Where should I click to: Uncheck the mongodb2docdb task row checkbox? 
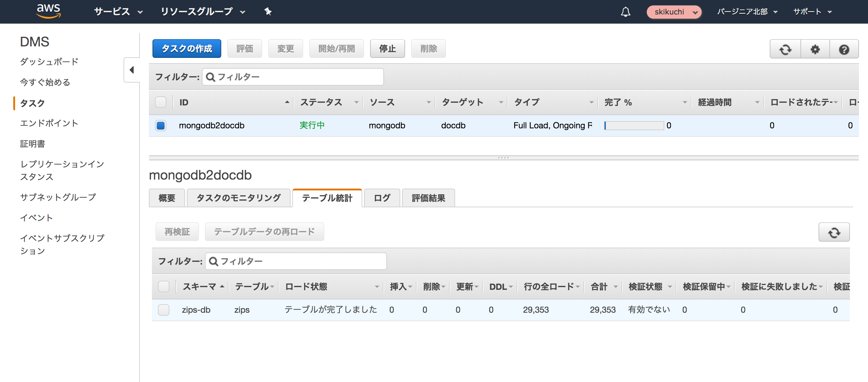(161, 125)
